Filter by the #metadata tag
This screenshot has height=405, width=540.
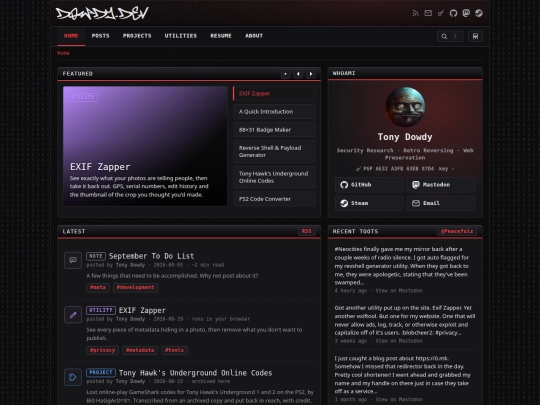tap(140, 351)
